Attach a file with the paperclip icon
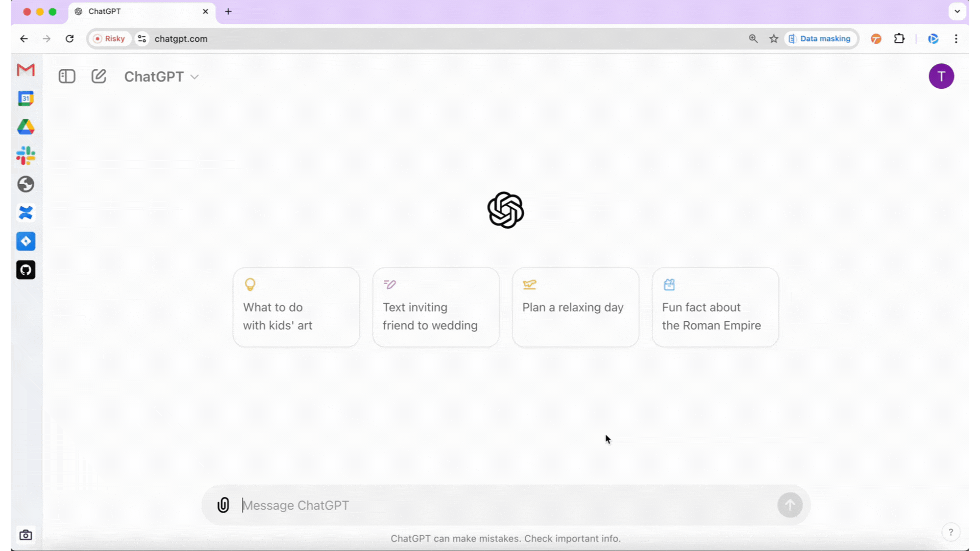980x551 pixels. 224,505
